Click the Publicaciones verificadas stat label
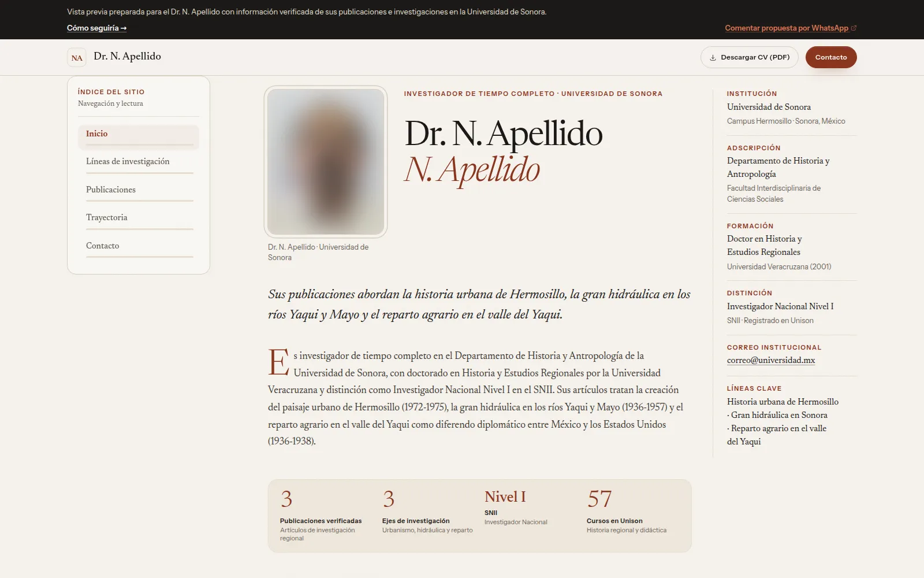Screen dimensions: 924x578 pyautogui.click(x=321, y=521)
